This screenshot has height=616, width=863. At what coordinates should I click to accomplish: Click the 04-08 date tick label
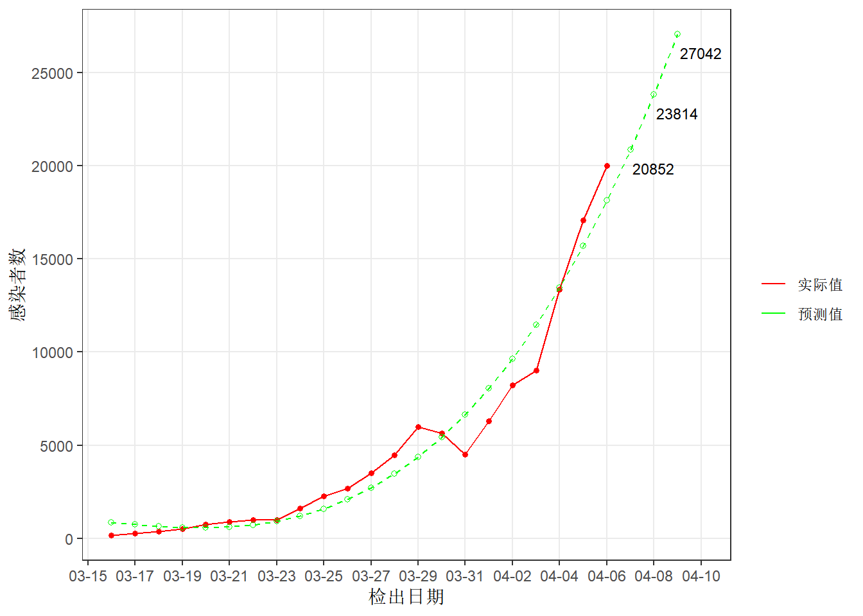[x=654, y=576]
